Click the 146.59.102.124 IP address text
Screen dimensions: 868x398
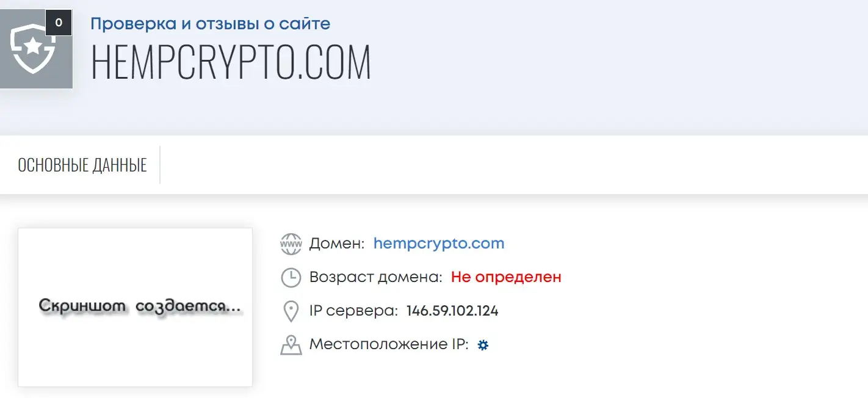tap(452, 311)
